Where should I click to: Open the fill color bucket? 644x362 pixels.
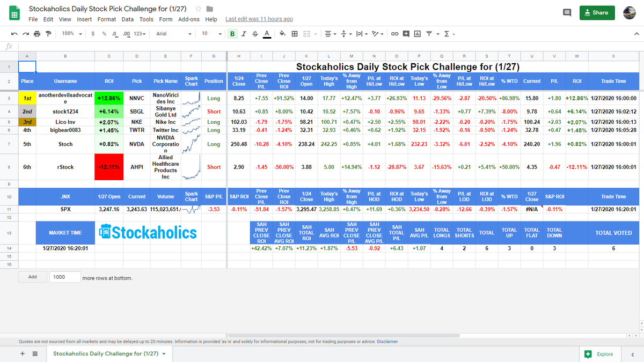283,34
